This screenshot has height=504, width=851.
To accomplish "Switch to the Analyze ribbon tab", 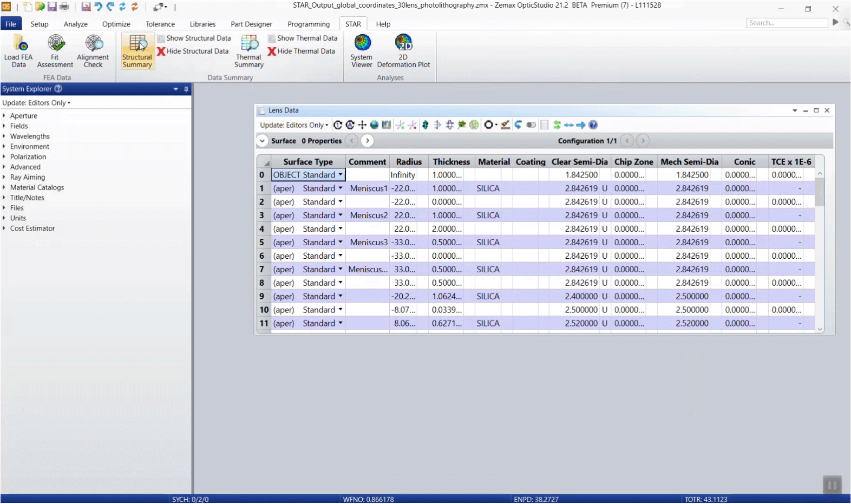I will [76, 24].
